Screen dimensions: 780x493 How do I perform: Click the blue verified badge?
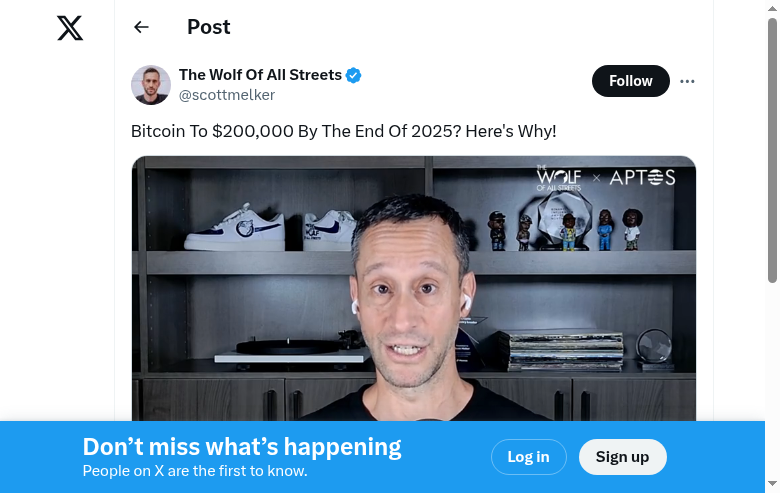[x=353, y=75]
